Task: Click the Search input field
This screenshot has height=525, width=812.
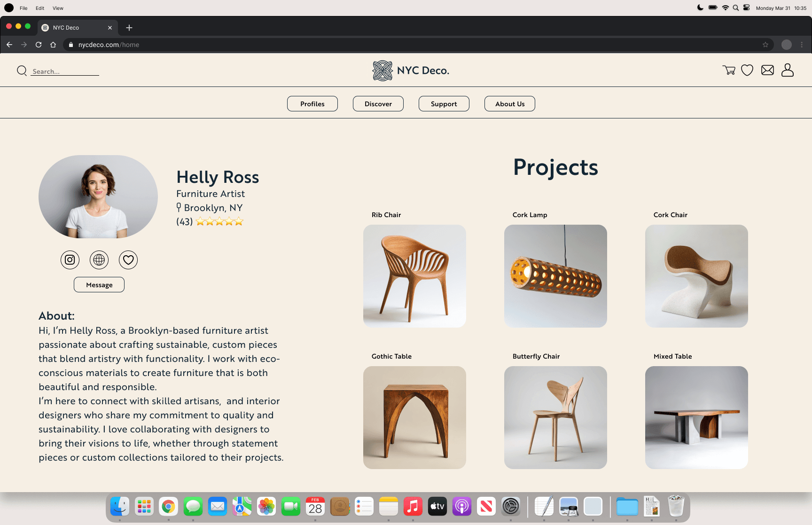Action: (x=65, y=71)
